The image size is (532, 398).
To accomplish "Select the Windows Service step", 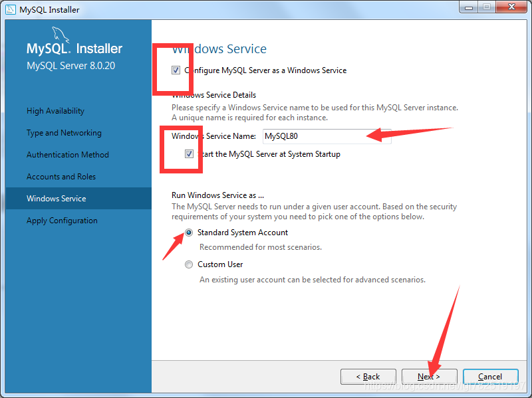I will (x=78, y=198).
